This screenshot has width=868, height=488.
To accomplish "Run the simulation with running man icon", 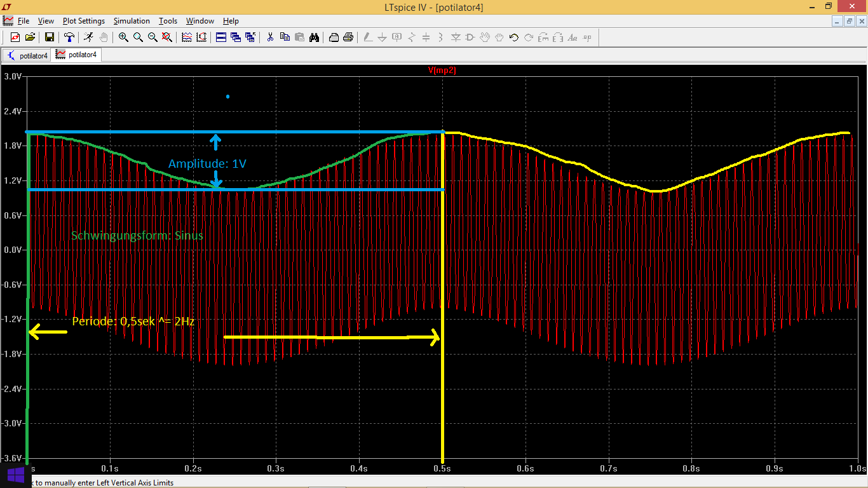I will 89,37.
